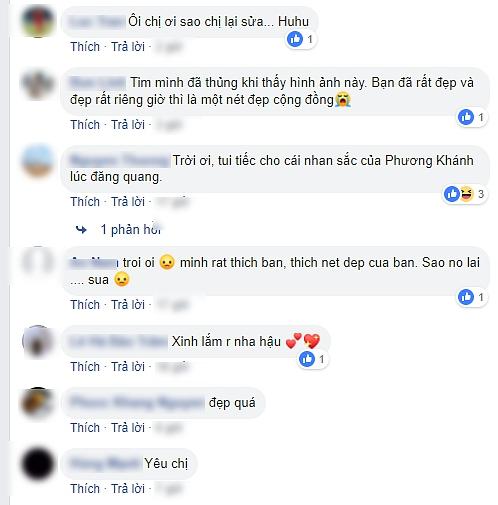Open like count on 'troi oi' comment
This screenshot has width=498, height=505.
(472, 297)
